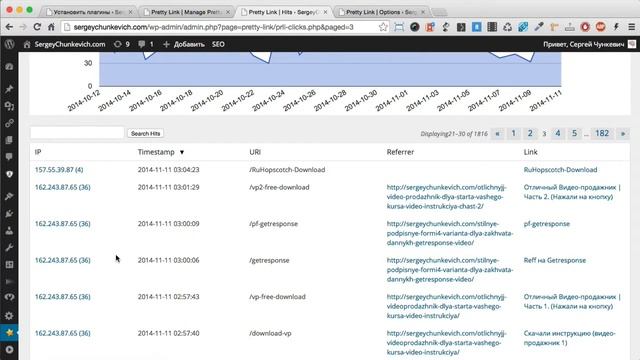Open the Pretty Link star sidebar icon

pos(9,333)
